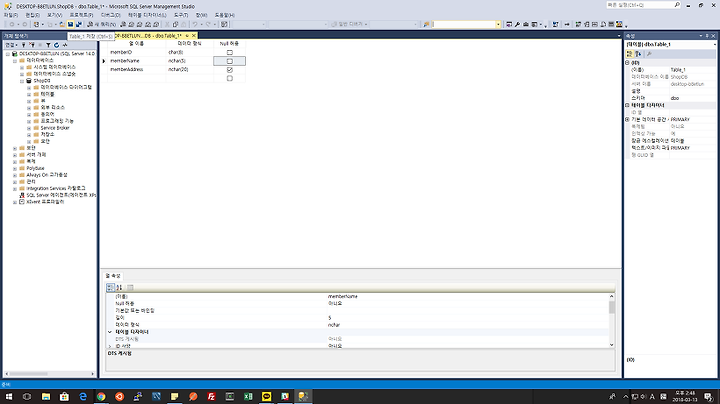Image resolution: width=720 pixels, height=404 pixels.
Task: Click the taskbar clock showing the date
Action: pos(684,396)
